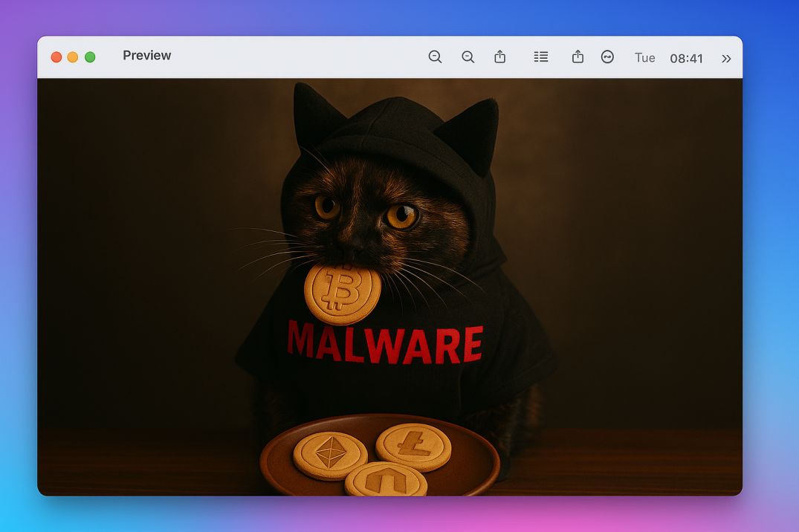This screenshot has width=799, height=532.
Task: Click the share icon right of list icon
Action: [578, 57]
